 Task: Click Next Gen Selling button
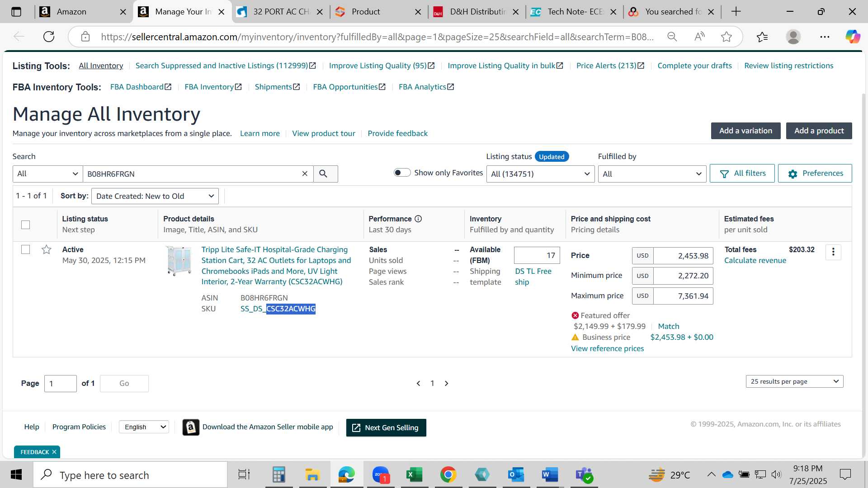point(386,427)
